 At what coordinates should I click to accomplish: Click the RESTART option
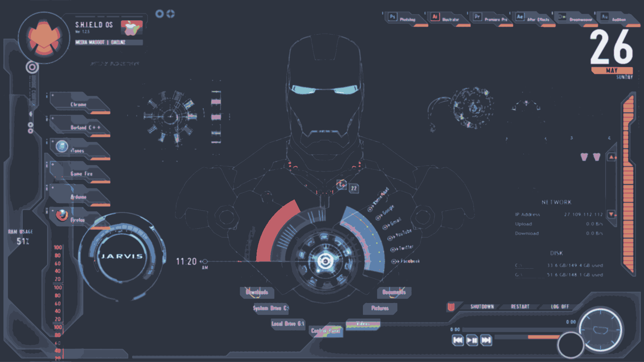520,307
